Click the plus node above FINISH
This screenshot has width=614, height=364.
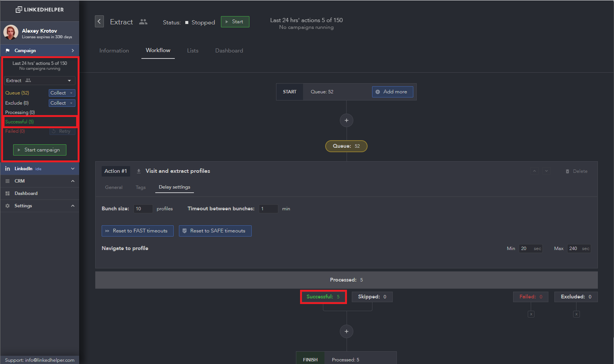347,331
